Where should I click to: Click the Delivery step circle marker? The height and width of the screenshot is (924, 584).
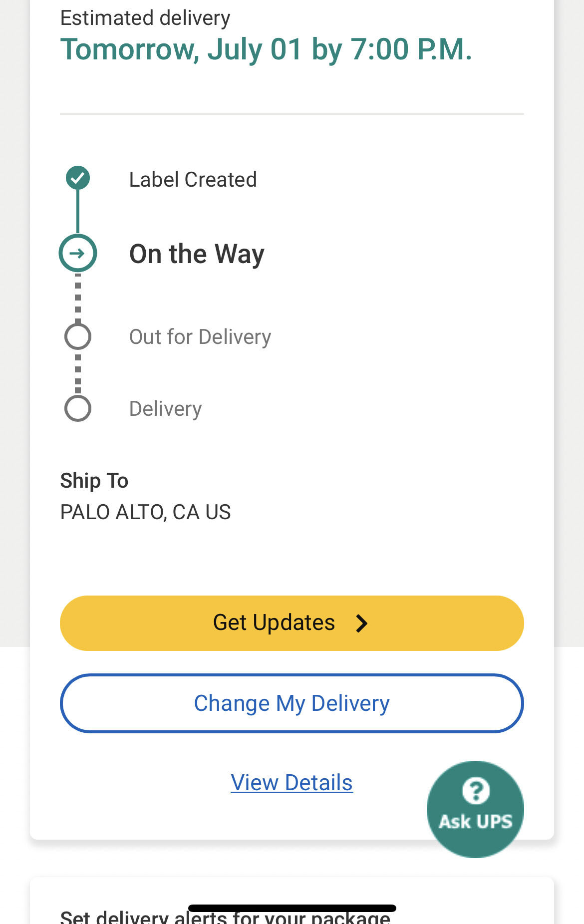tap(78, 408)
